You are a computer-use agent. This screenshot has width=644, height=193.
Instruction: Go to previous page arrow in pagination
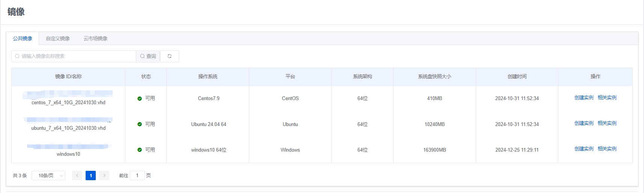coord(77,176)
